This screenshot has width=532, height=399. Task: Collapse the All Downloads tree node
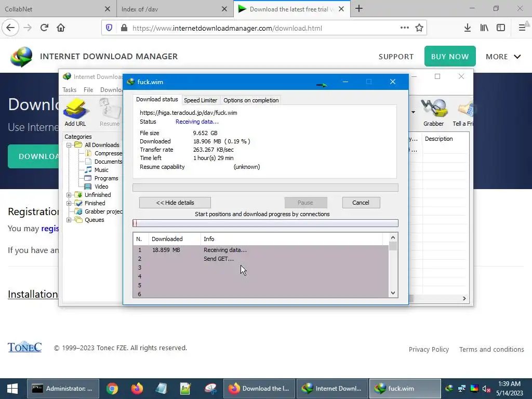tap(69, 145)
